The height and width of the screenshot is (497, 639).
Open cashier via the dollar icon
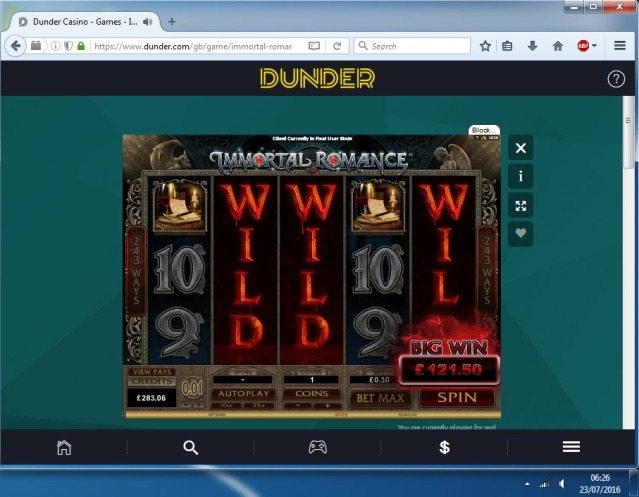(444, 447)
